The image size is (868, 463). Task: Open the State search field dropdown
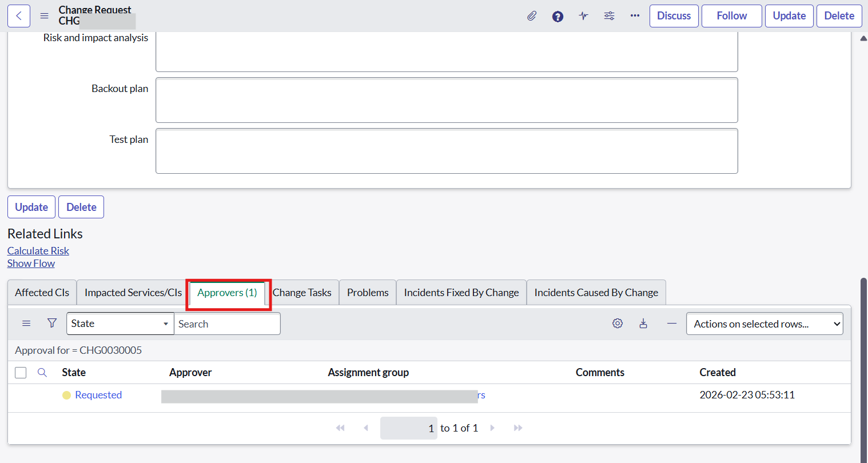click(x=120, y=324)
